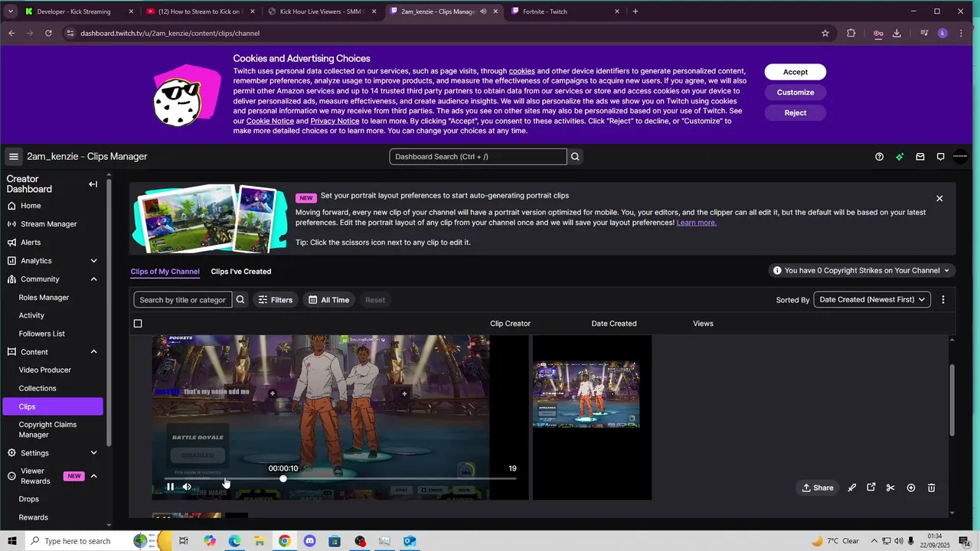Collapse the Viewer Rewards section
The image size is (980, 551).
coord(93,476)
